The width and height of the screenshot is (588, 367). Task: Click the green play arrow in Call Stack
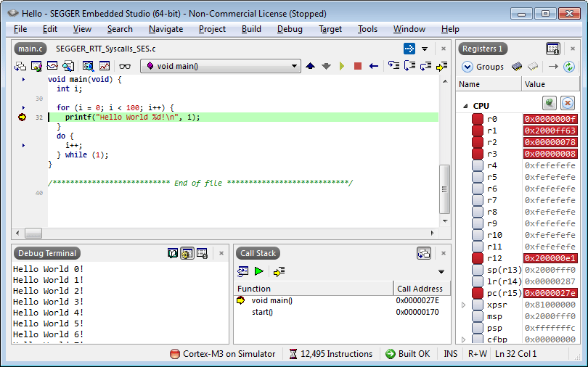coord(258,271)
